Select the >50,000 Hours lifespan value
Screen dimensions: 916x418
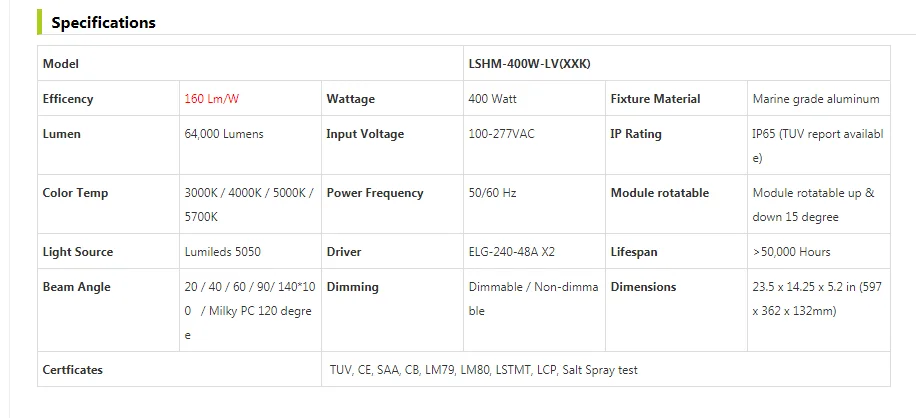tap(791, 252)
